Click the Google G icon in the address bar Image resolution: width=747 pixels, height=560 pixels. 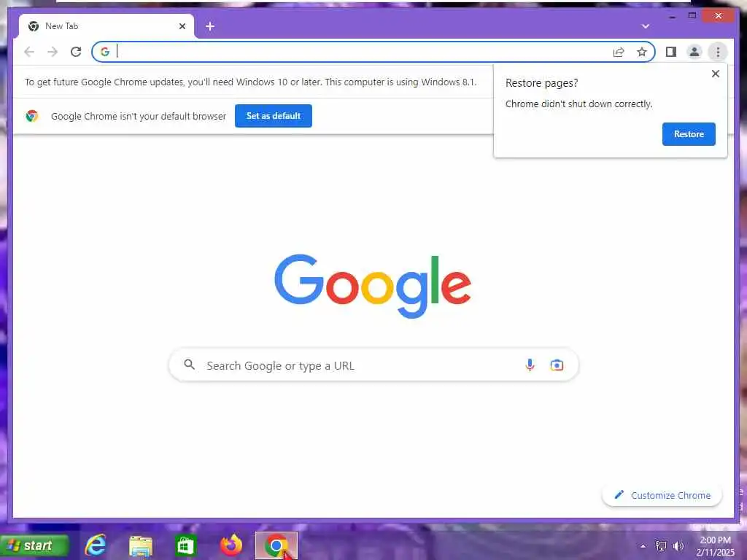pos(105,52)
